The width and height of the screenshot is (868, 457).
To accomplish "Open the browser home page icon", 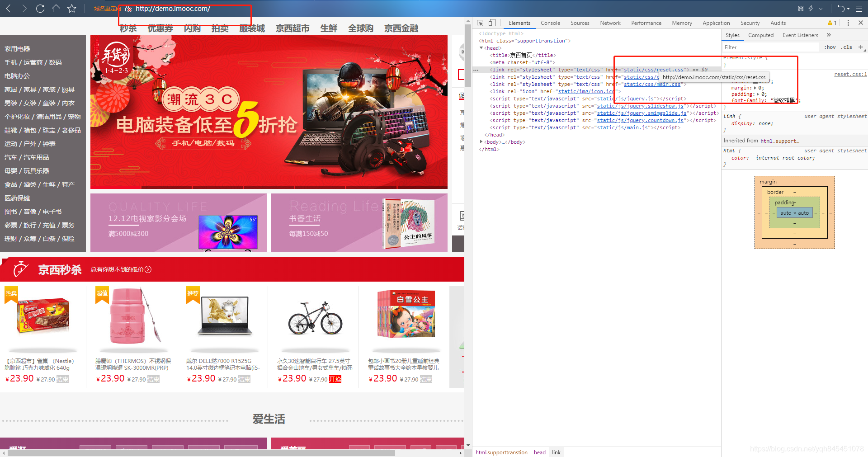I will point(56,9).
